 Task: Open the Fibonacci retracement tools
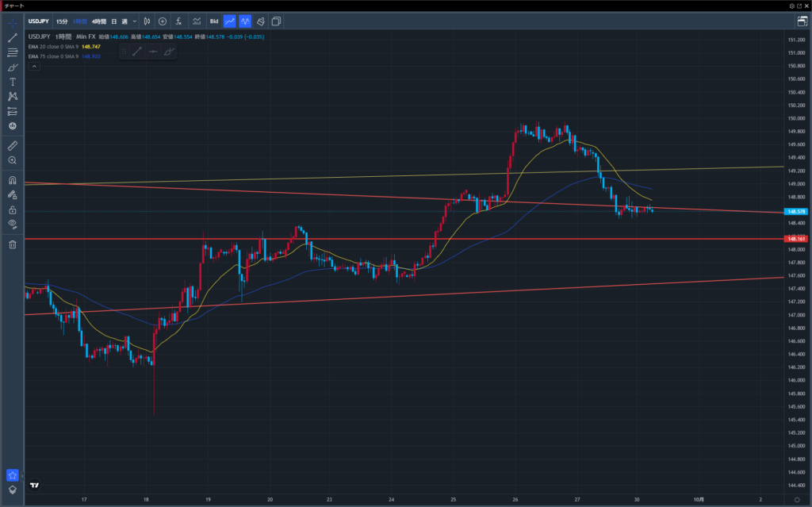point(12,52)
